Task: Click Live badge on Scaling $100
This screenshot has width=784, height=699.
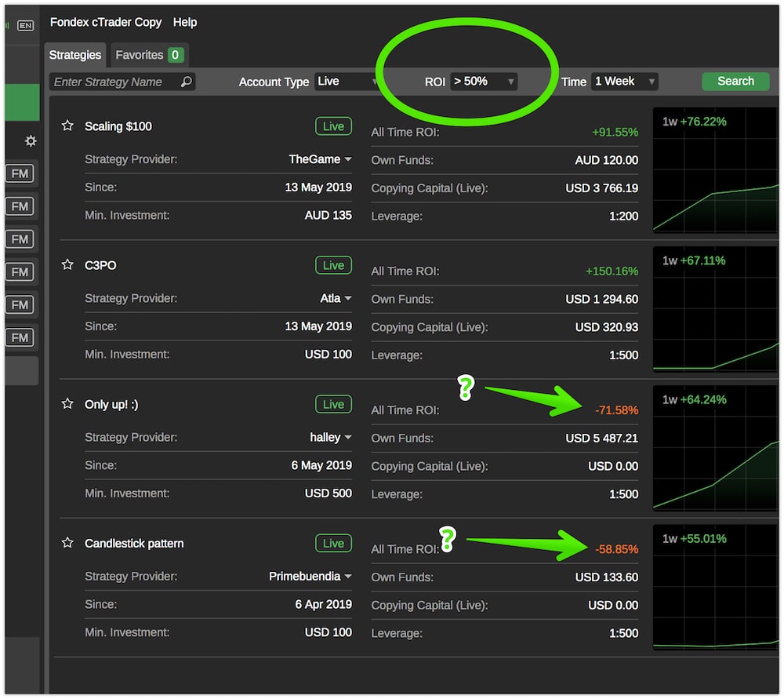Action: (x=333, y=126)
